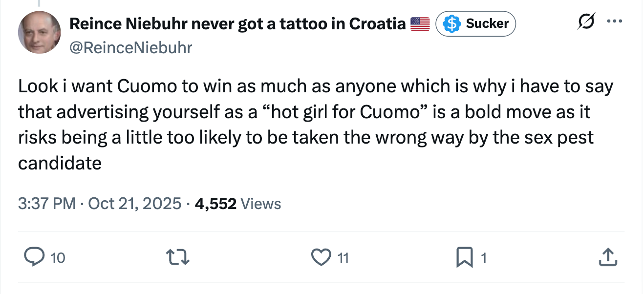Click the dollar-sign icon in the Sucker badge
Screen dimensions: 644x294
click(452, 23)
